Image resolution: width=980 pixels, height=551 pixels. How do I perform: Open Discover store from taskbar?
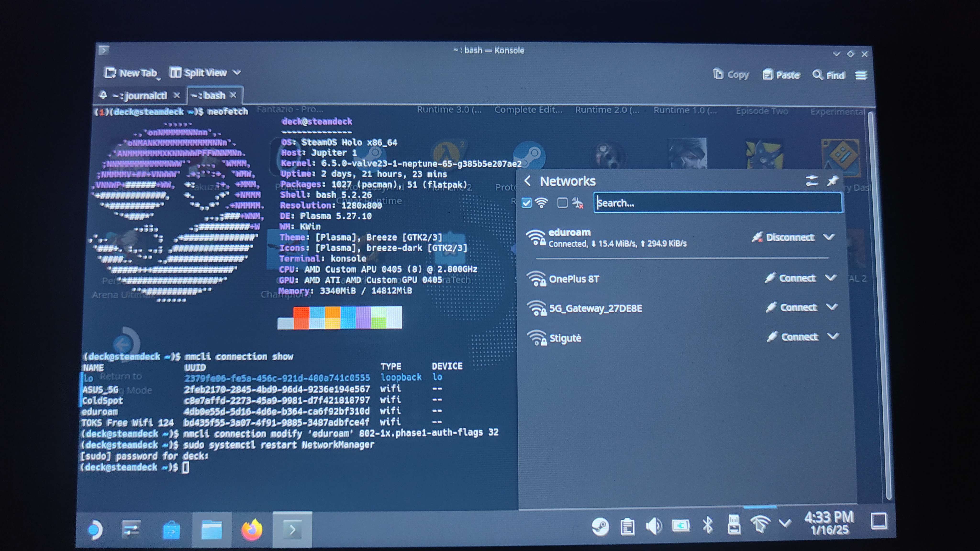click(x=171, y=530)
